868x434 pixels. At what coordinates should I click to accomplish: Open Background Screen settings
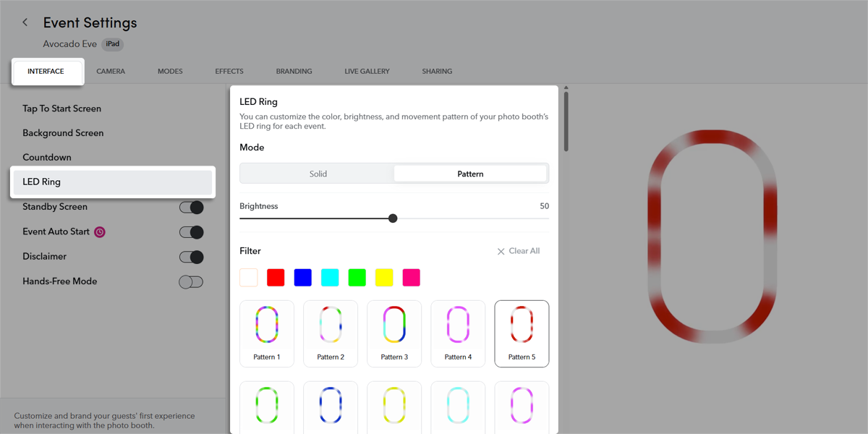(x=63, y=132)
